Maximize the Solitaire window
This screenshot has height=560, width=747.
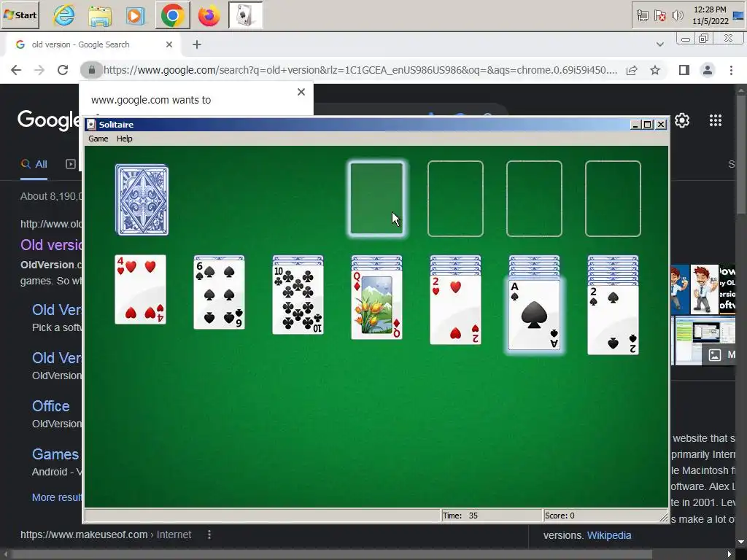click(648, 124)
